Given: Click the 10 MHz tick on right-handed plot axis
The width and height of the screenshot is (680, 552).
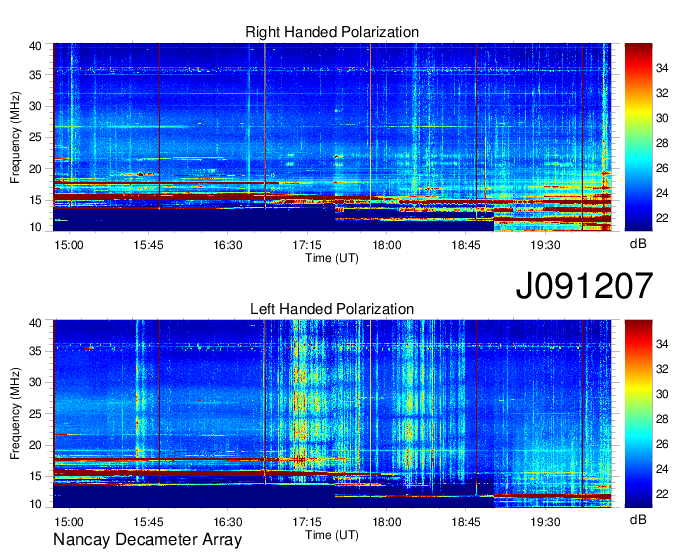Looking at the screenshot, I should pos(35,227).
